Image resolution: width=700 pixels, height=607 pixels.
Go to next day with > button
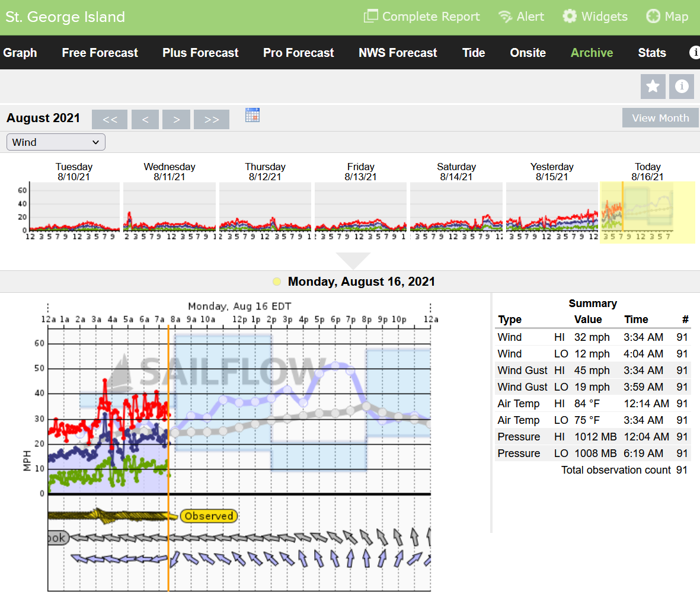click(x=177, y=119)
